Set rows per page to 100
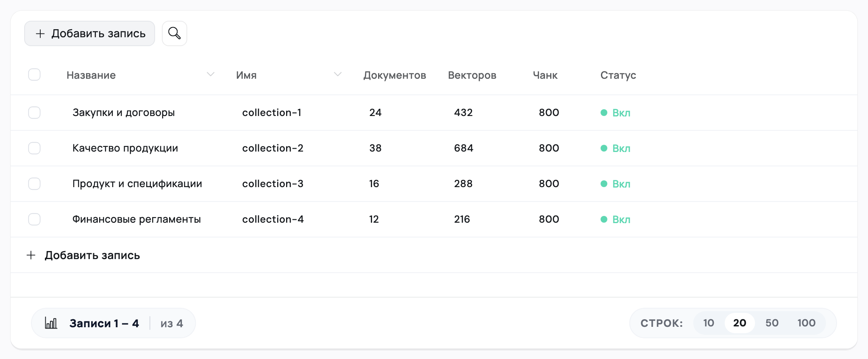Image resolution: width=868 pixels, height=359 pixels. click(x=806, y=323)
